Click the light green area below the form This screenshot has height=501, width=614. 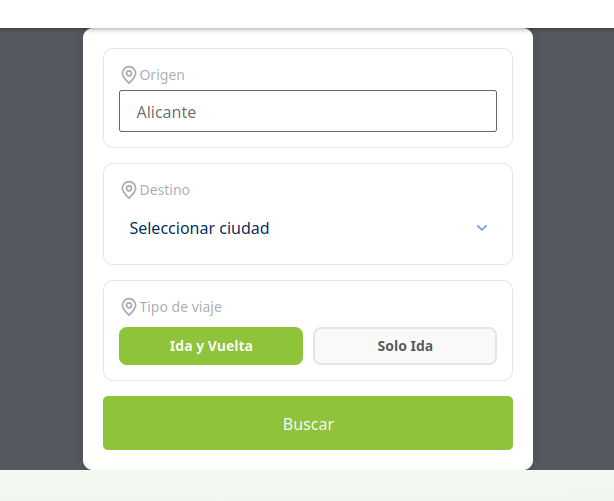(300, 486)
